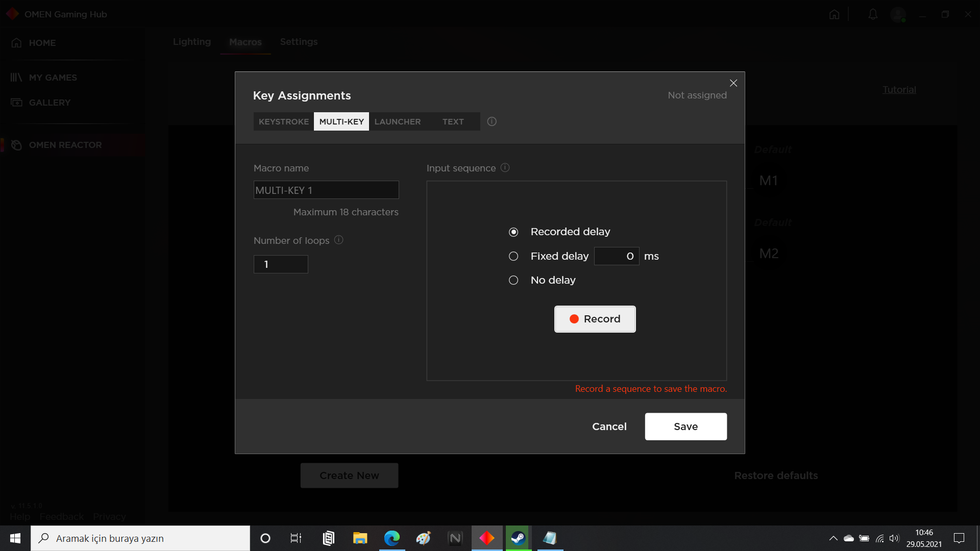The width and height of the screenshot is (980, 551).
Task: Click the info circle next to MULTI-KEY tabs
Action: [492, 121]
